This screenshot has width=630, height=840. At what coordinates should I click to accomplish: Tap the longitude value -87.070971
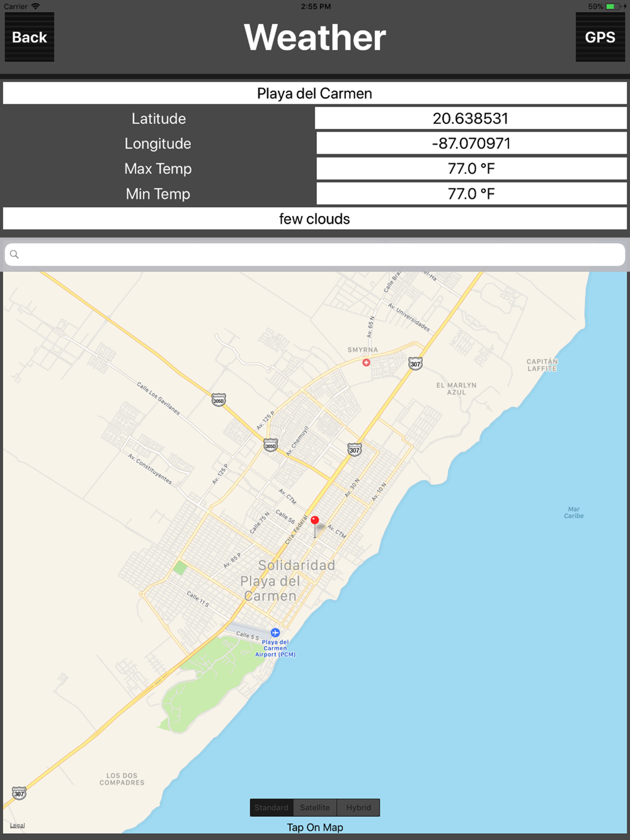click(471, 144)
